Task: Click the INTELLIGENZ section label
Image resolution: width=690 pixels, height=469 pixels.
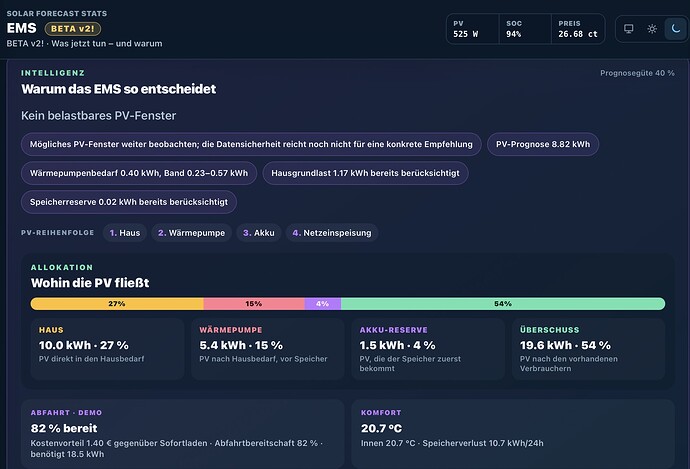Action: pos(53,73)
